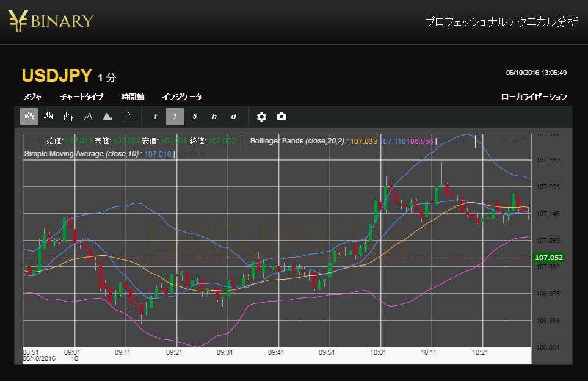Click the 107.089 price axis label
588x381 pixels.
coord(548,241)
